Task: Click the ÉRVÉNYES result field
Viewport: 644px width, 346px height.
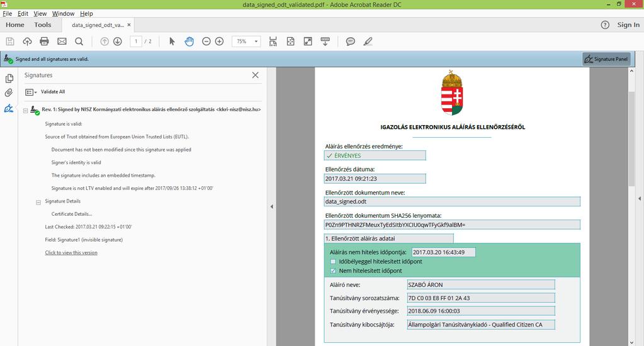Action: [375, 155]
